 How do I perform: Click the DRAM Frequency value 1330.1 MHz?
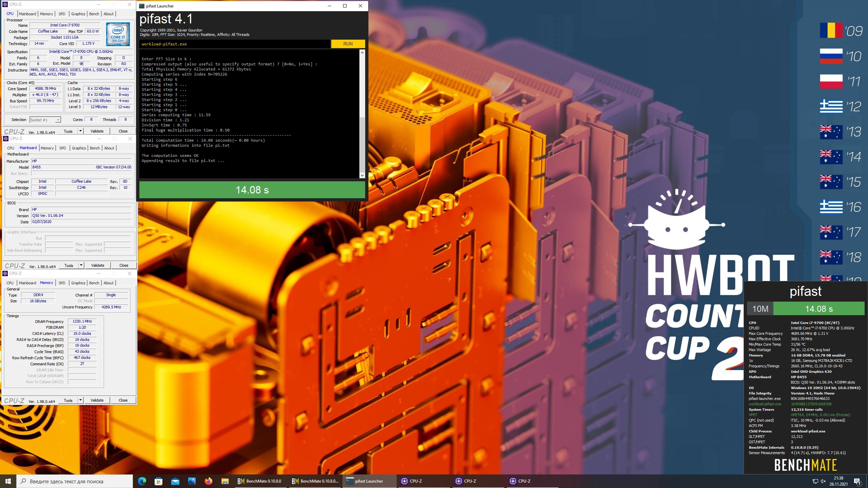(82, 321)
